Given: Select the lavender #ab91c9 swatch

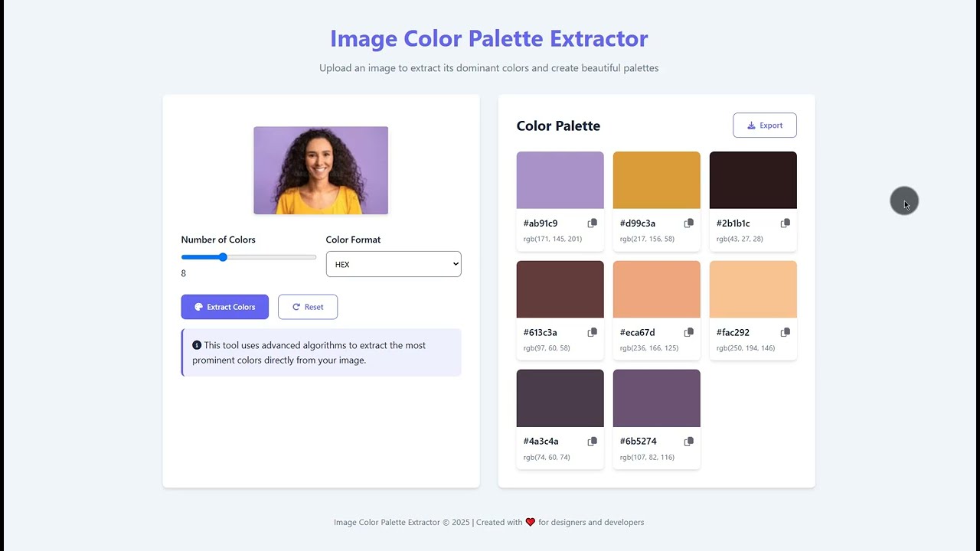Looking at the screenshot, I should (560, 180).
